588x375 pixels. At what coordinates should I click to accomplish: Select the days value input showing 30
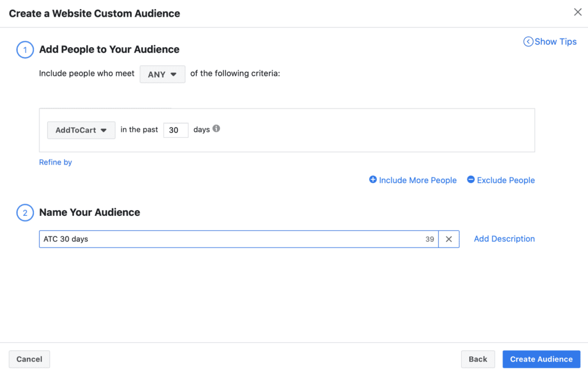(176, 130)
